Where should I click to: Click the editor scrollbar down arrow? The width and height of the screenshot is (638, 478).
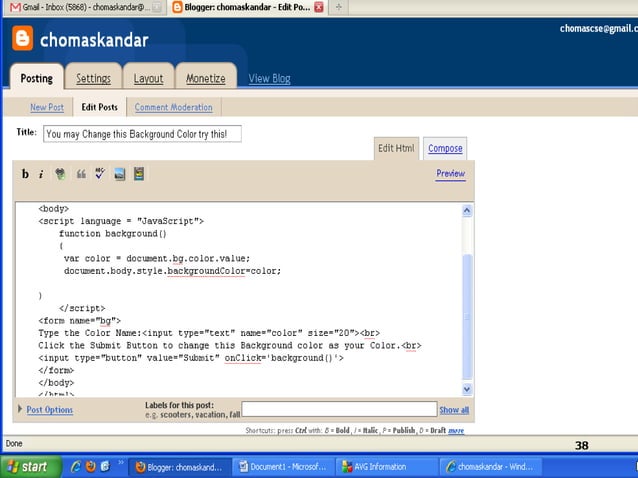(x=467, y=389)
